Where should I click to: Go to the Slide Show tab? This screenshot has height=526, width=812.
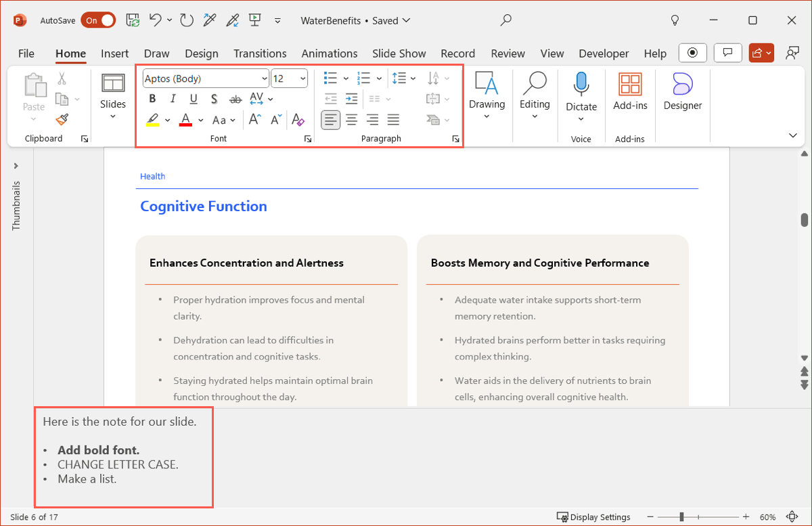pyautogui.click(x=399, y=53)
